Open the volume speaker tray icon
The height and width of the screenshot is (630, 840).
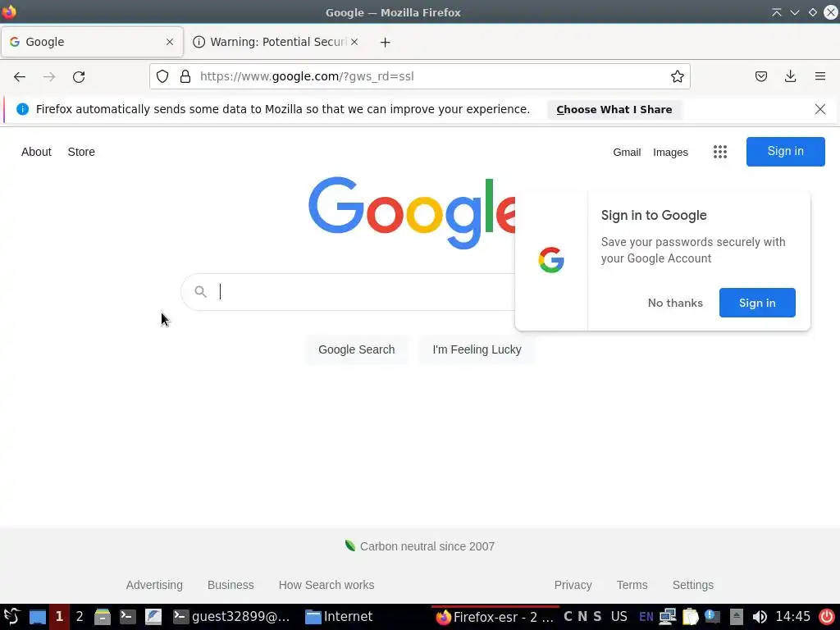(x=759, y=617)
